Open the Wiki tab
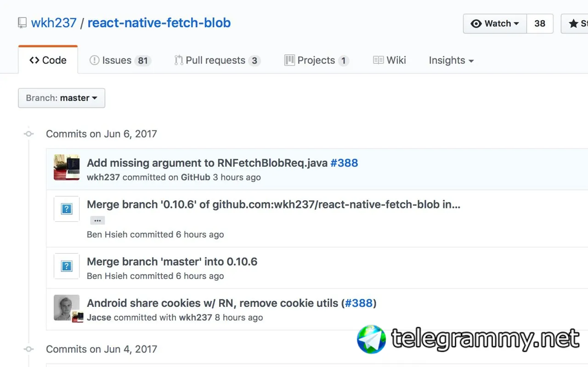The height and width of the screenshot is (367, 588). tap(390, 60)
